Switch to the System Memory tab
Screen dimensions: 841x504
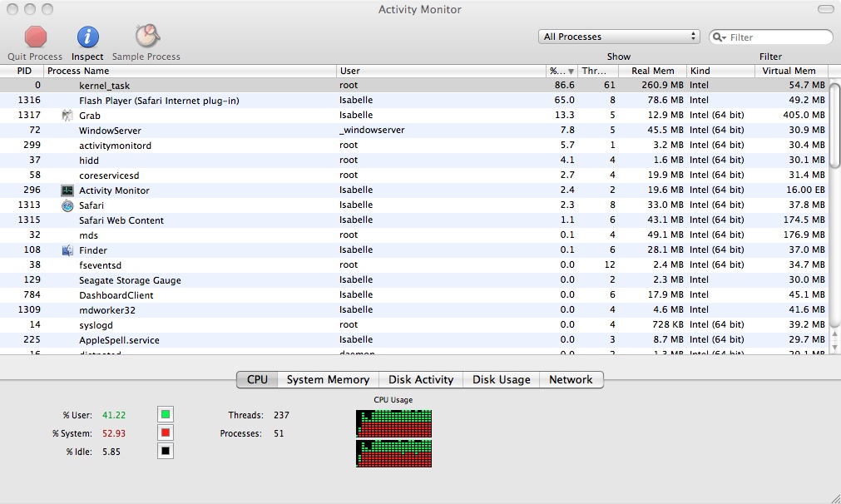(328, 379)
